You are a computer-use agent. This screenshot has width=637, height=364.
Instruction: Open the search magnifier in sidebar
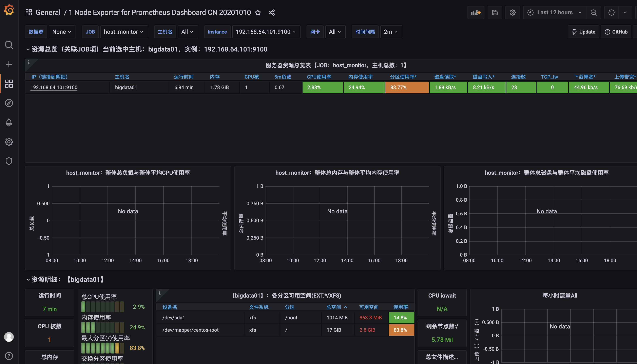[9, 45]
